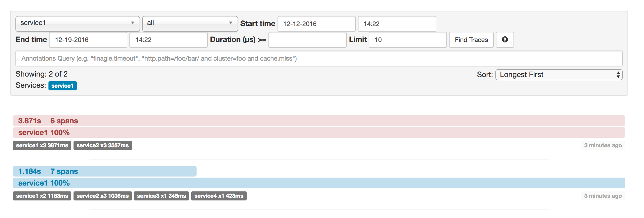Open the 1.184s 7 spans trace
This screenshot has width=644, height=218.
[48, 171]
